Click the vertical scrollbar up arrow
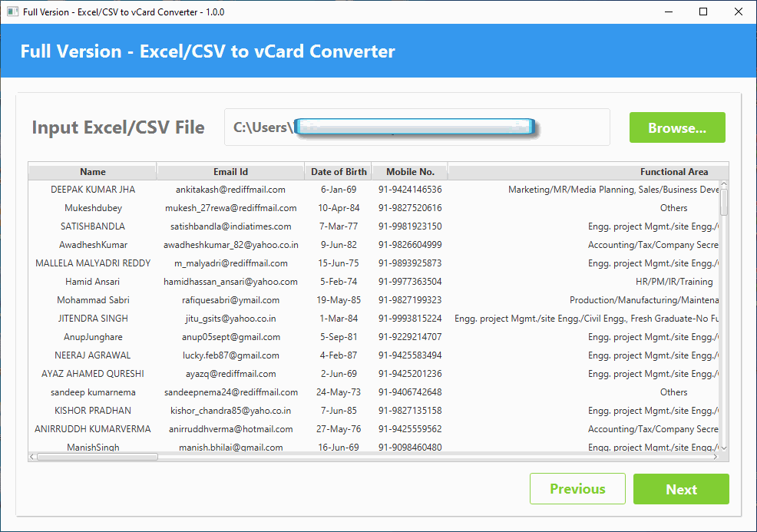Screen dimensions: 757x532 pos(724,184)
